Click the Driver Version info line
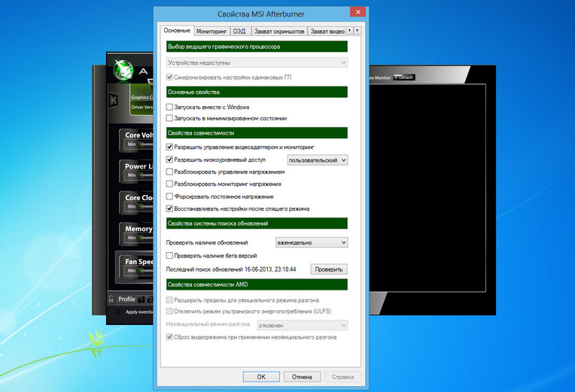The image size is (575, 392). (142, 107)
